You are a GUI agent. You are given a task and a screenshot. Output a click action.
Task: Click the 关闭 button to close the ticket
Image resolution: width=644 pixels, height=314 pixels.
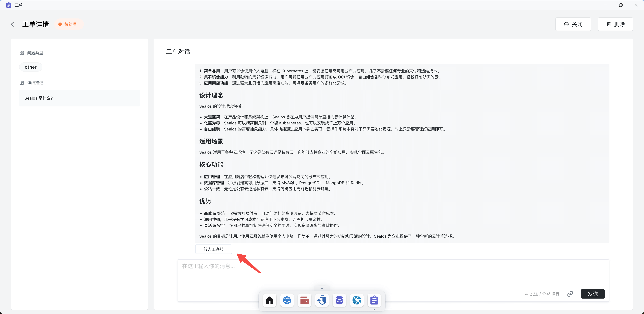[573, 24]
